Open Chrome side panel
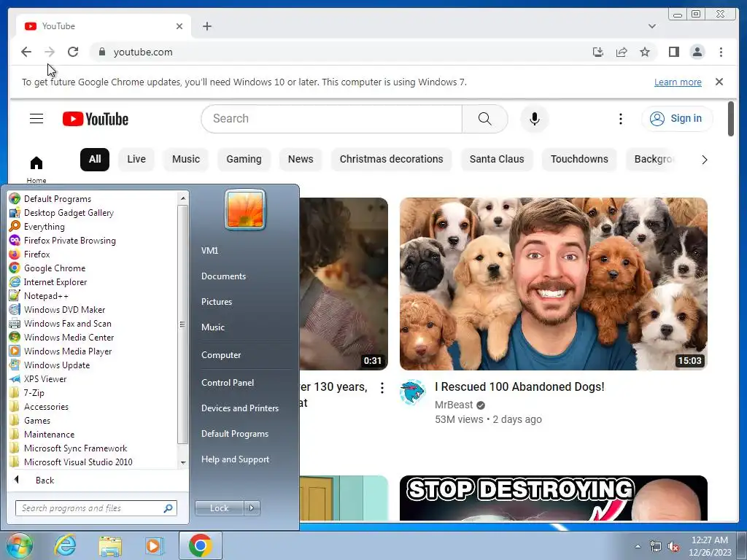747x560 pixels. click(x=673, y=52)
